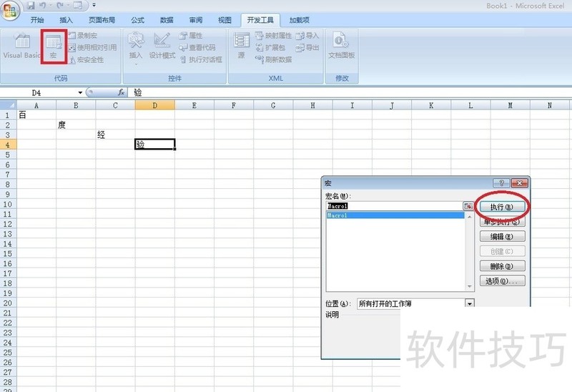Start Record Macro (录制宏)
Viewport: 572px width, 392px height.
click(83, 35)
